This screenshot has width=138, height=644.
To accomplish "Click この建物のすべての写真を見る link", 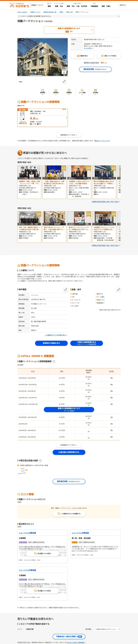I will tap(55, 335).
